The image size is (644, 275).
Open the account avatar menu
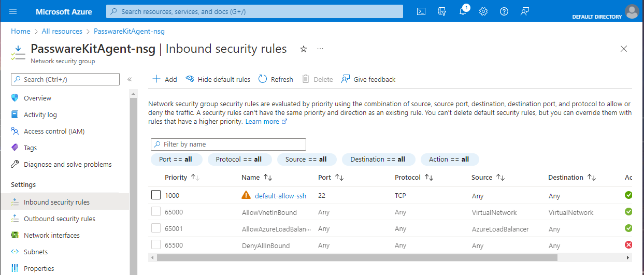[x=632, y=11]
